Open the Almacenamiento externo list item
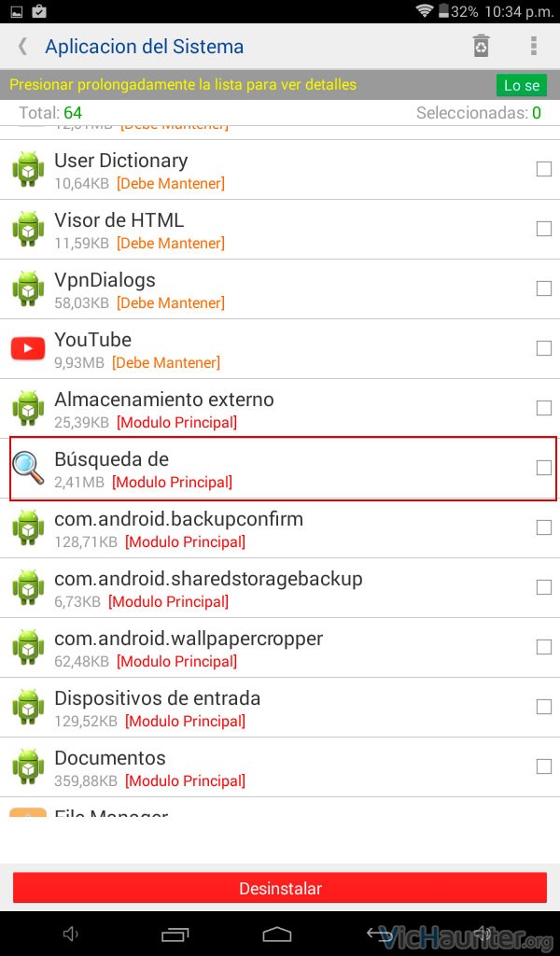This screenshot has height=956, width=560. 280,409
